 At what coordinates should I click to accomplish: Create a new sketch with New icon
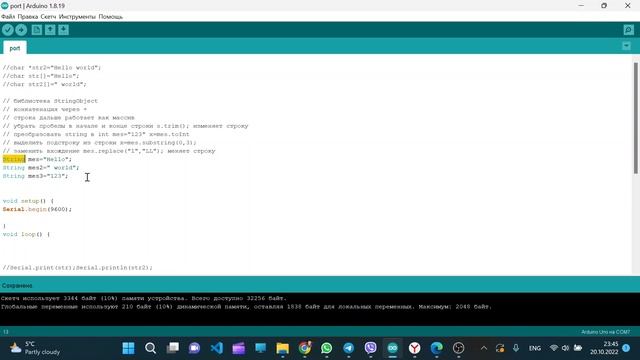tap(37, 30)
